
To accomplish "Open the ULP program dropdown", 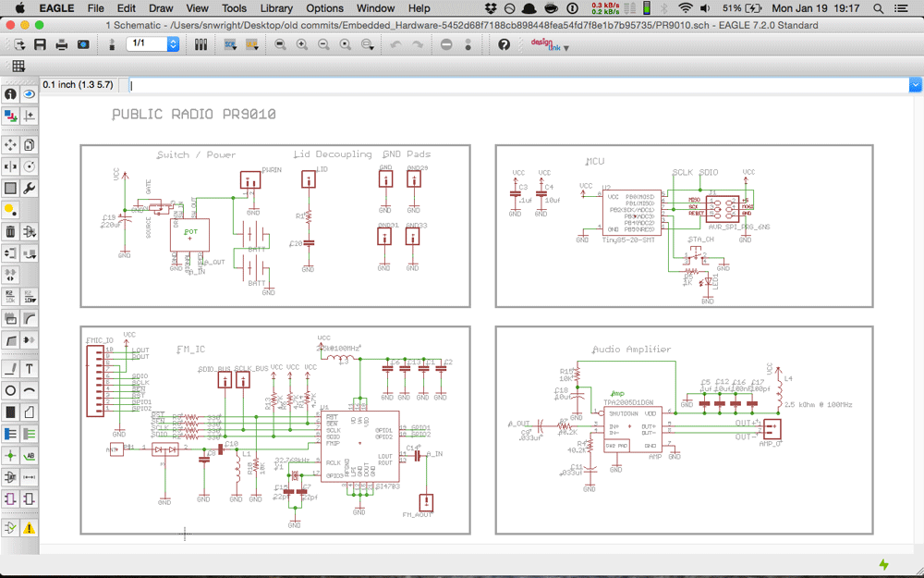I will (252, 44).
